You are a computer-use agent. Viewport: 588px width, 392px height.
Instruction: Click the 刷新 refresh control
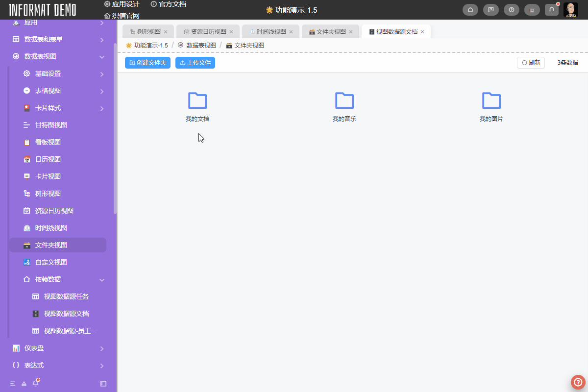click(531, 62)
